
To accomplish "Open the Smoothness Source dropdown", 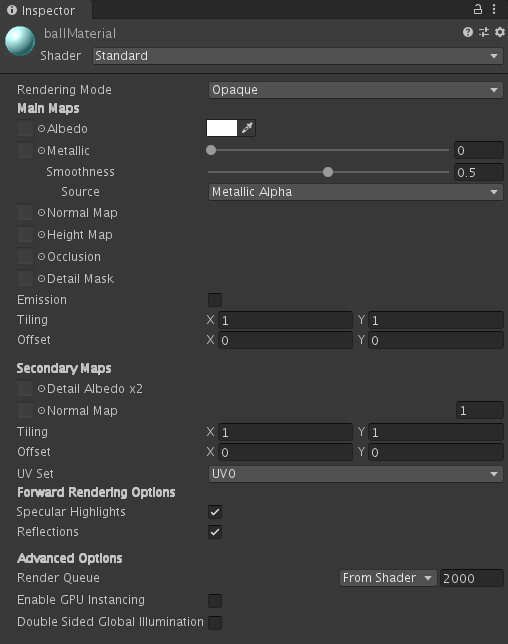I will (x=356, y=192).
